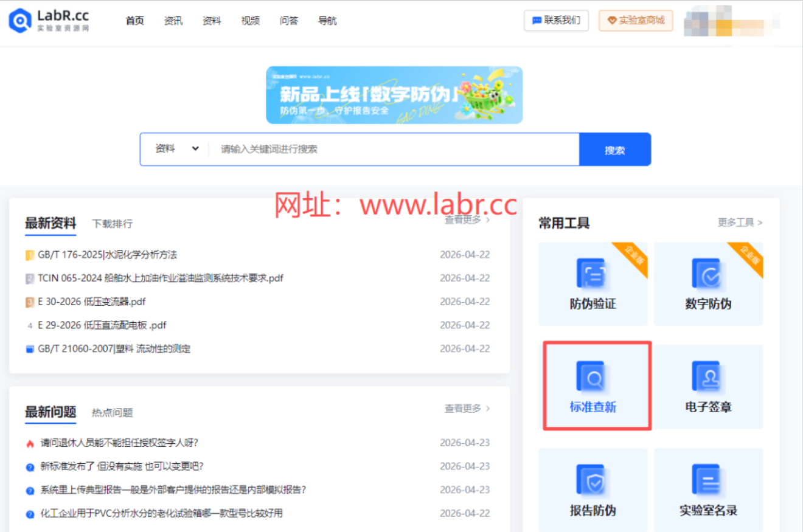Viewport: 803px width, 532px height.
Task: Open TCIN 065-2024 船舶水上加油 pdf link
Action: (161, 278)
